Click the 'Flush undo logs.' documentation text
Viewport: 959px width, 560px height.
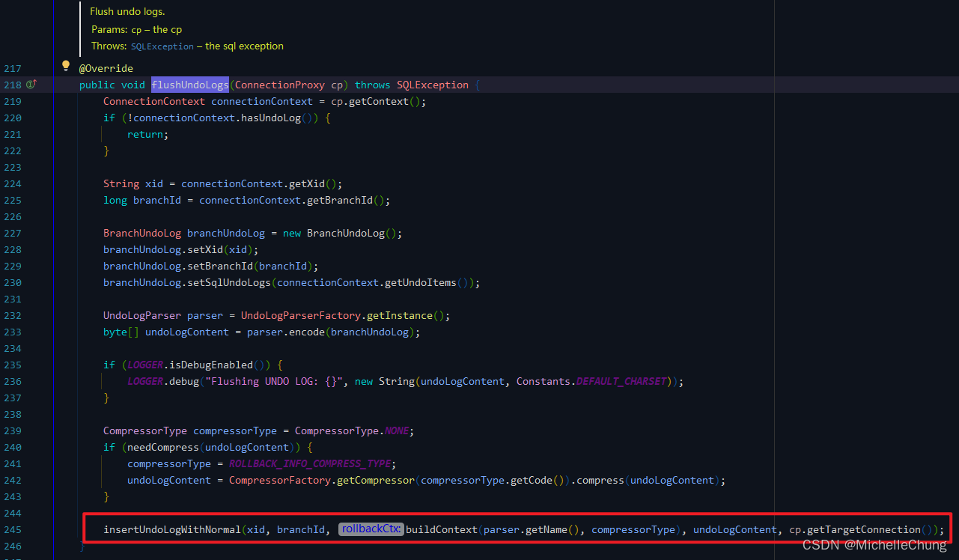(127, 12)
